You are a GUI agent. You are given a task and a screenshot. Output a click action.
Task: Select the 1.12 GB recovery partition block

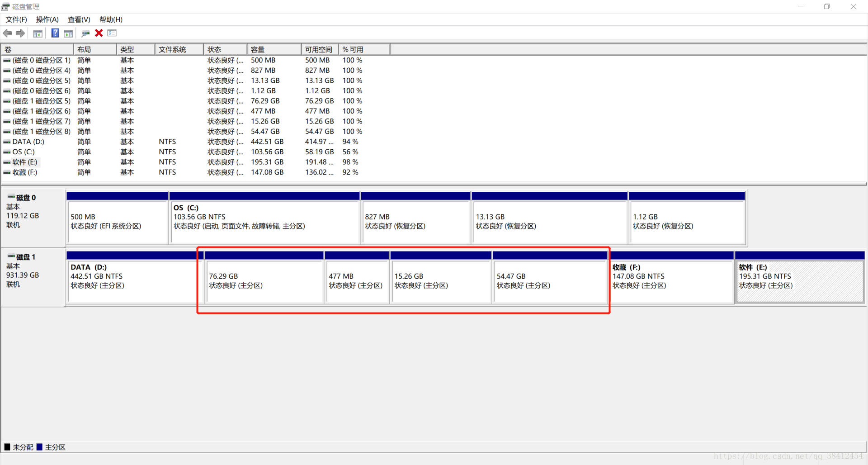[x=687, y=218]
